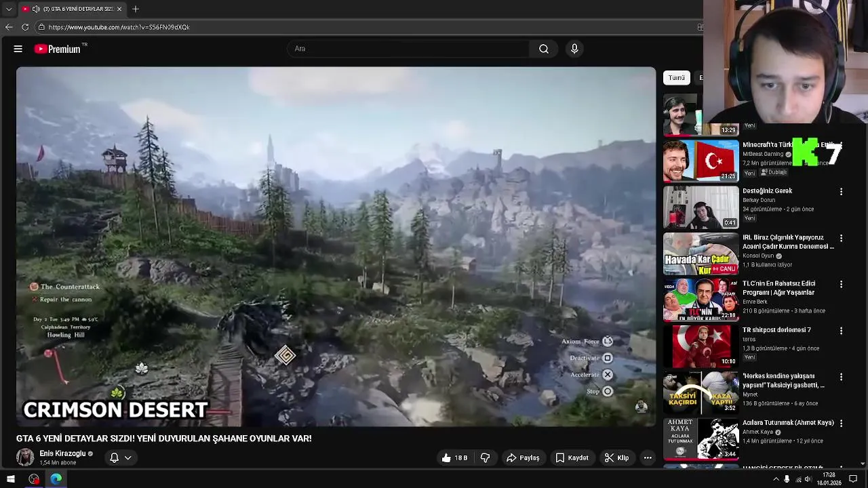Open Ahmet Kaya thumbnail 3:44
The width and height of the screenshot is (868, 488).
coord(701,438)
